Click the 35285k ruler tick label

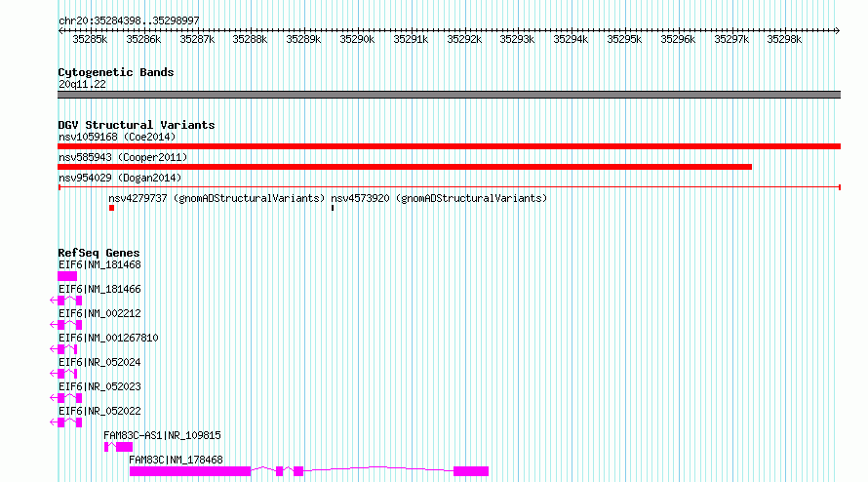pyautogui.click(x=90, y=39)
